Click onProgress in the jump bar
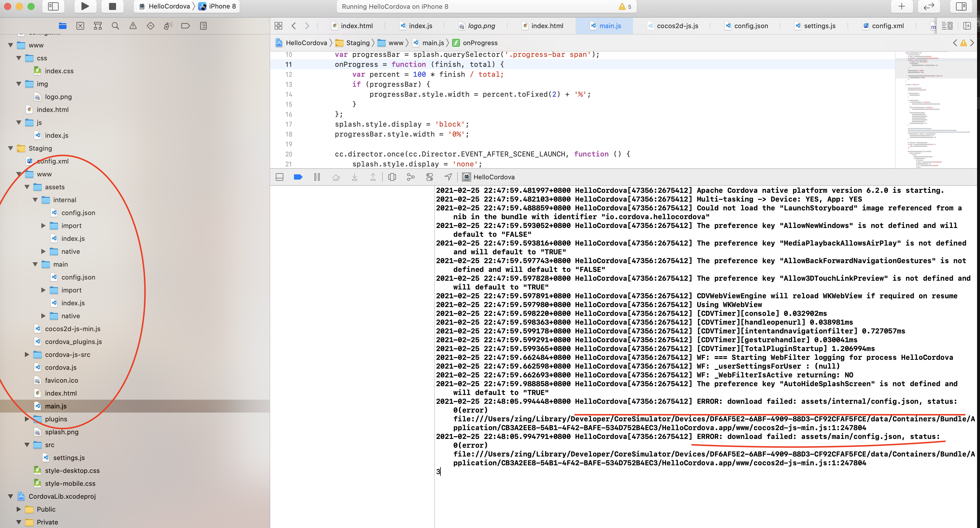Image resolution: width=980 pixels, height=528 pixels. (480, 43)
